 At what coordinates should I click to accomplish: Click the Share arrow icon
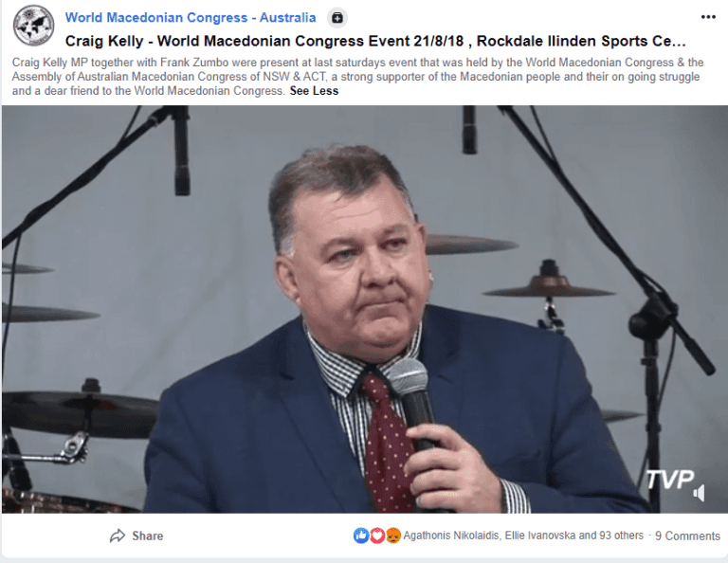[x=118, y=536]
